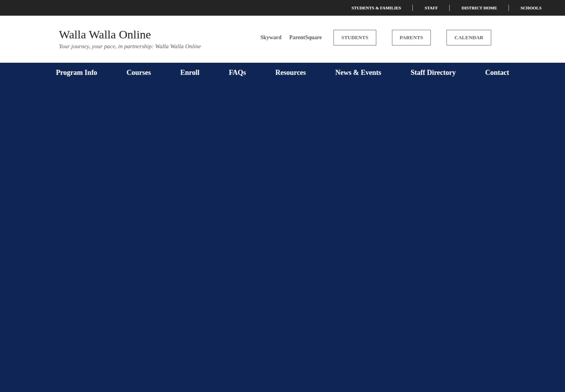Go to the Enroll menu item

(190, 73)
